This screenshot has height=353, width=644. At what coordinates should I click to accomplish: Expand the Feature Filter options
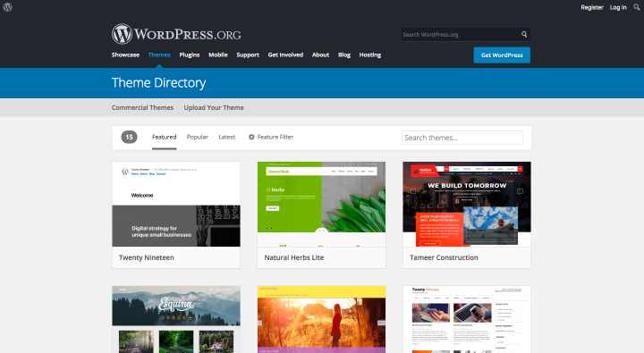pyautogui.click(x=271, y=137)
